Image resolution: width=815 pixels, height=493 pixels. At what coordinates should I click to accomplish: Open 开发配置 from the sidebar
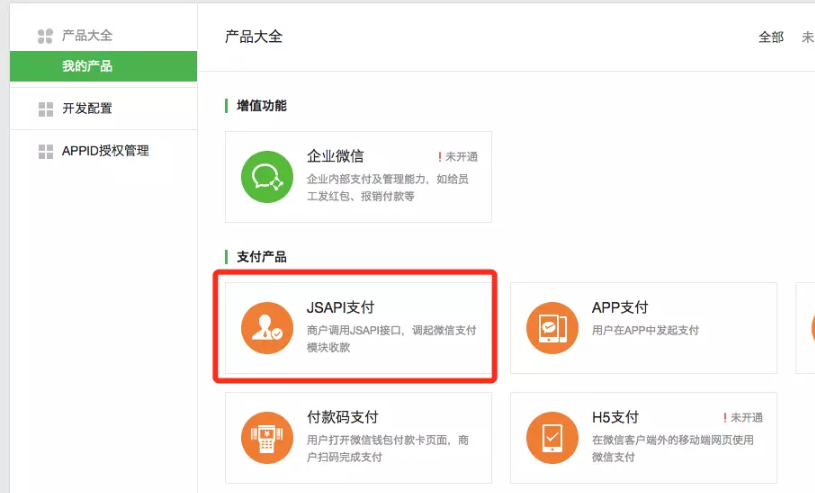[x=87, y=109]
